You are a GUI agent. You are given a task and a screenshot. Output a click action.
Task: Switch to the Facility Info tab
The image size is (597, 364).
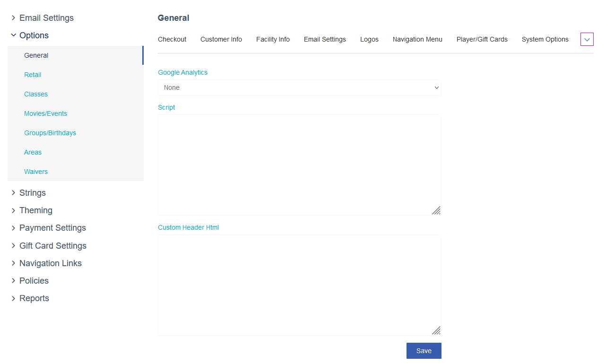[x=273, y=39]
